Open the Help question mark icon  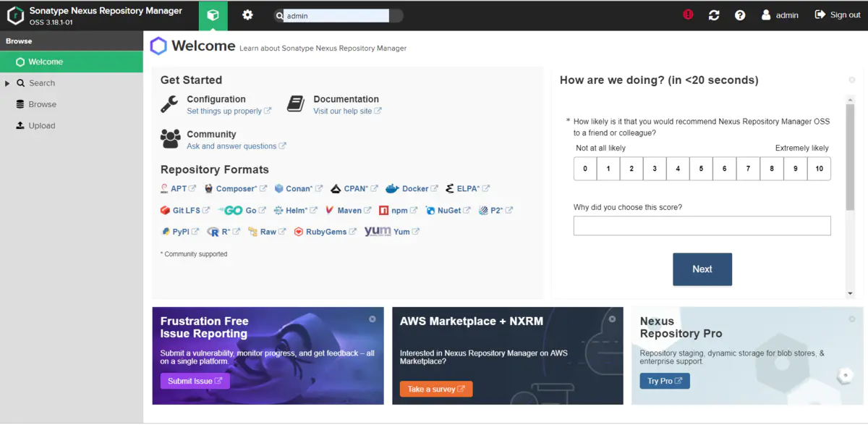tap(740, 15)
